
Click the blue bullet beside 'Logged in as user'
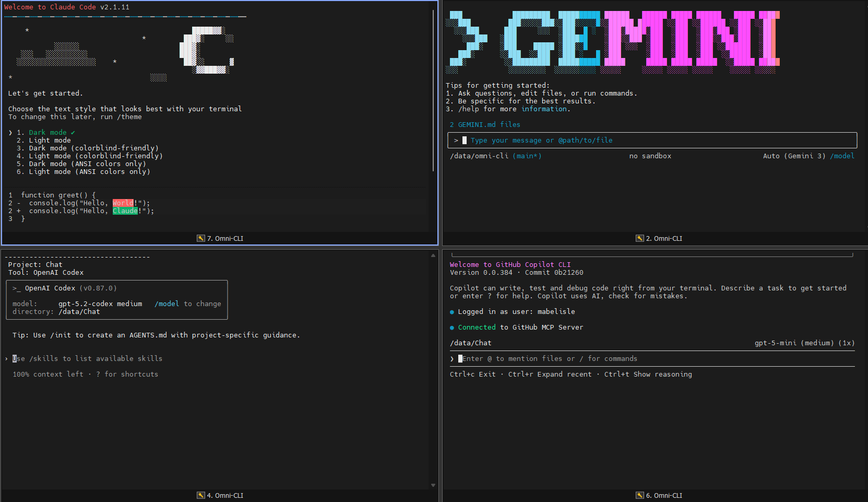452,312
